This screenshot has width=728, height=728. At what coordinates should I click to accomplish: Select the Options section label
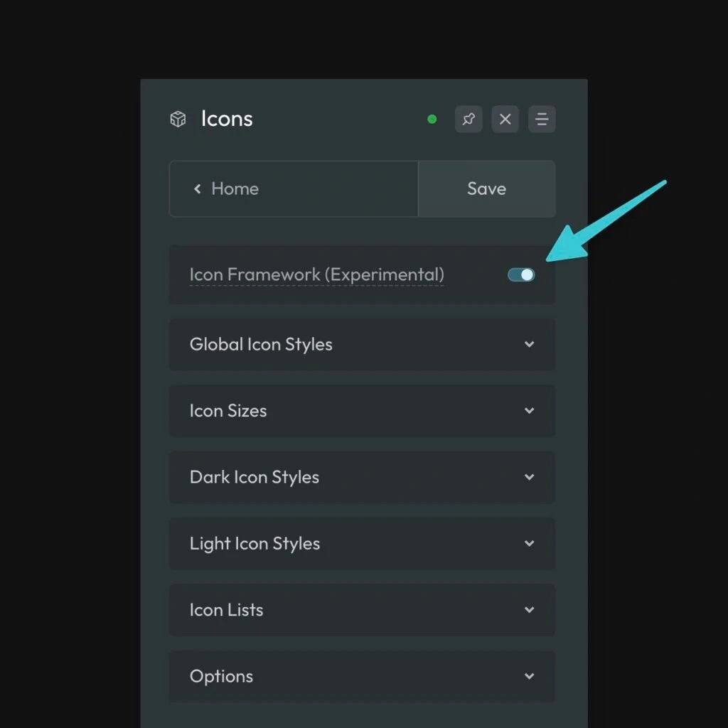click(221, 676)
